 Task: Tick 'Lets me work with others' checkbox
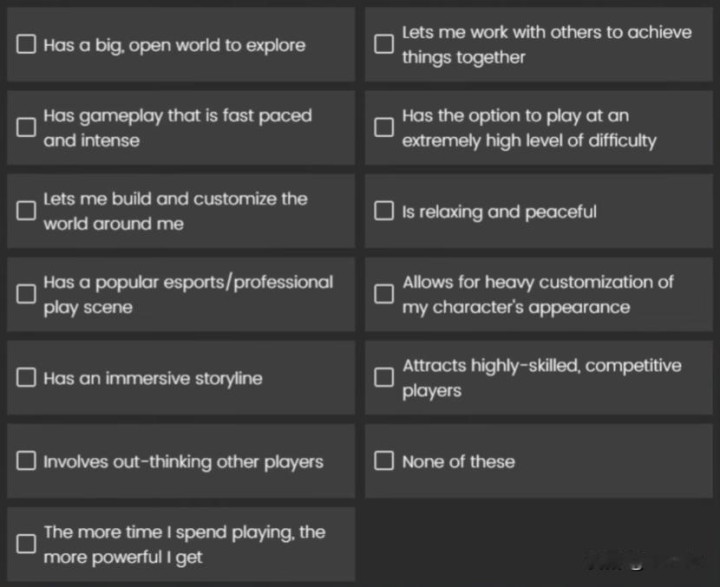(x=384, y=45)
